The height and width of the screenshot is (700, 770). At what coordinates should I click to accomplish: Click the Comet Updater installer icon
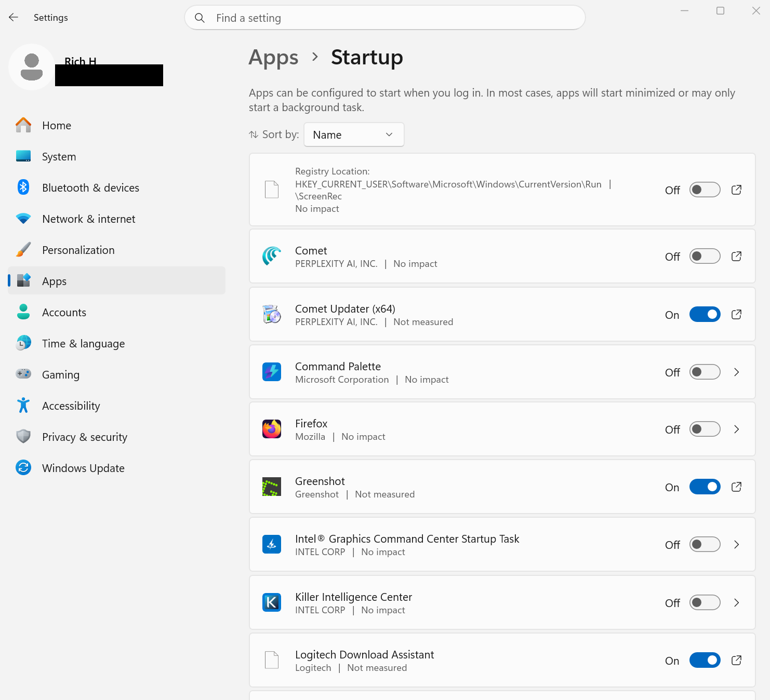point(272,314)
